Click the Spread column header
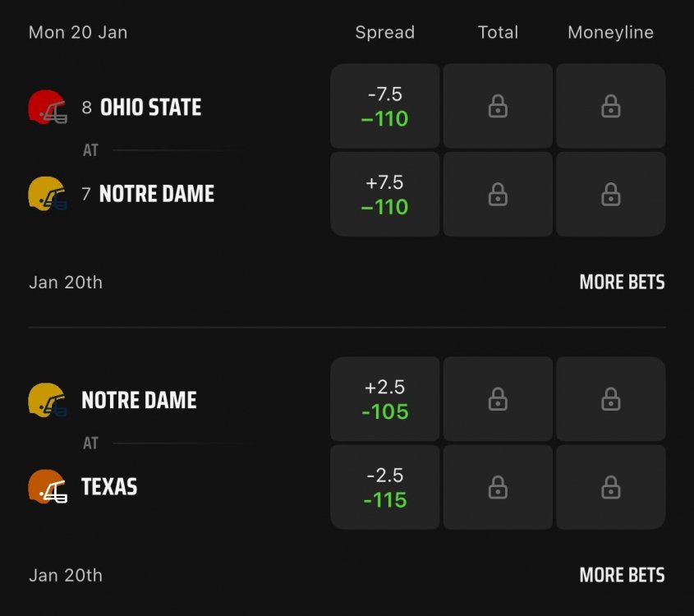This screenshot has height=616, width=694. [384, 33]
